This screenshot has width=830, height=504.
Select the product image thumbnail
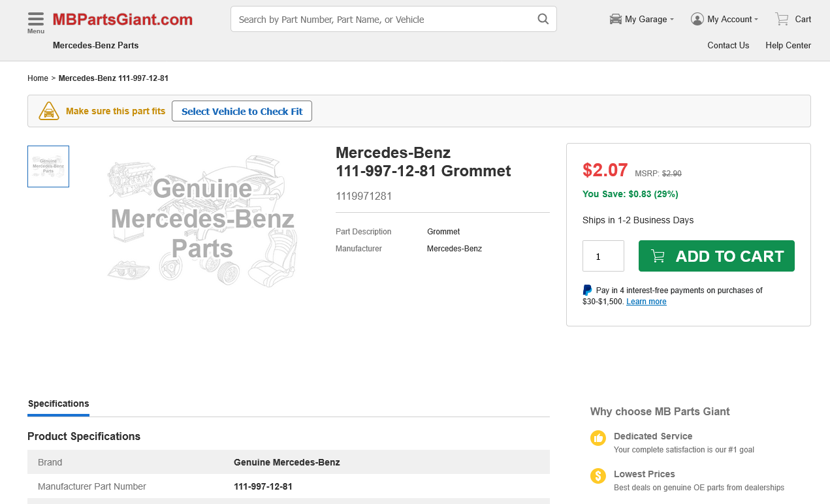click(48, 166)
